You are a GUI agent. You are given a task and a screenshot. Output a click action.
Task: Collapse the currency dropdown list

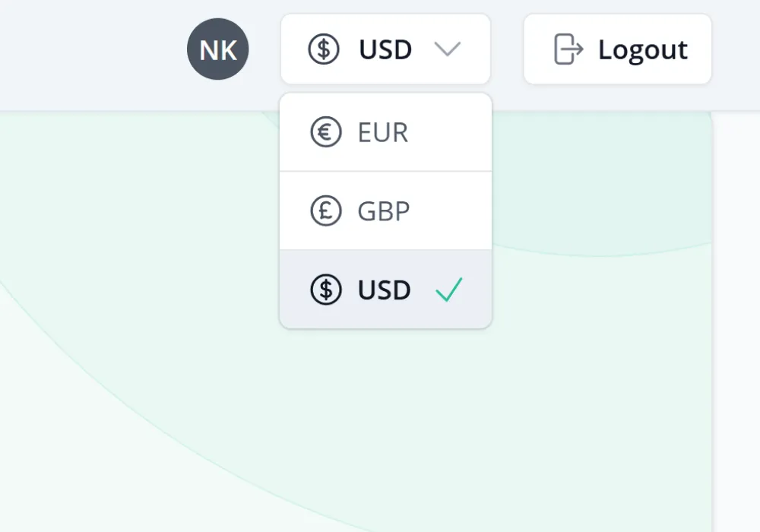point(448,49)
